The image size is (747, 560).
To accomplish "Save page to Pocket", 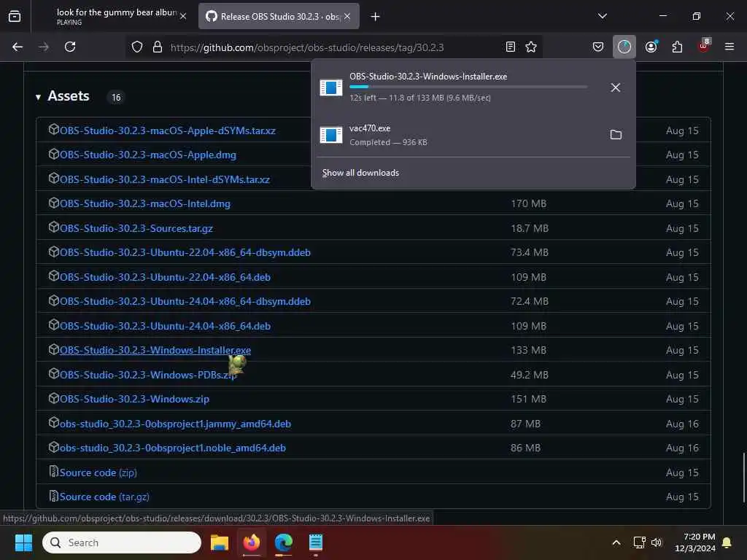I will [598, 47].
